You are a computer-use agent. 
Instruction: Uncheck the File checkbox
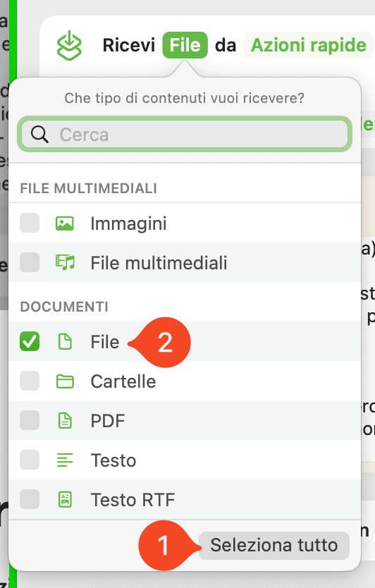click(x=30, y=341)
